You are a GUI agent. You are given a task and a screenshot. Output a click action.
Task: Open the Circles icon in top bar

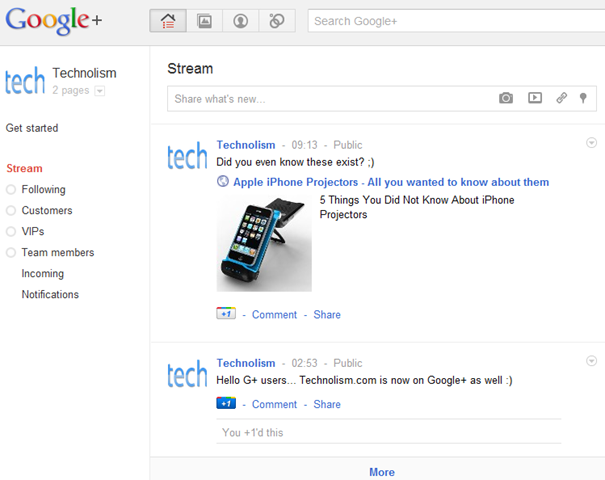277,20
